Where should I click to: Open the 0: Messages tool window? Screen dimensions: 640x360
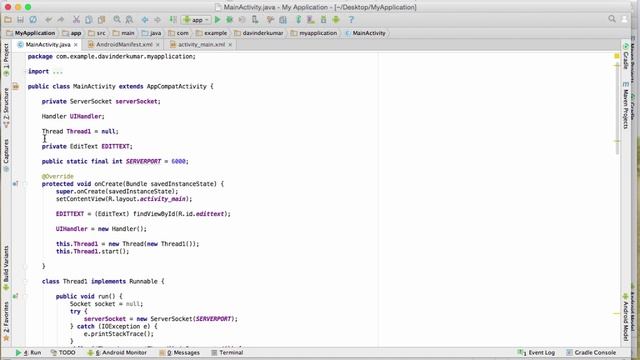pyautogui.click(x=180, y=352)
